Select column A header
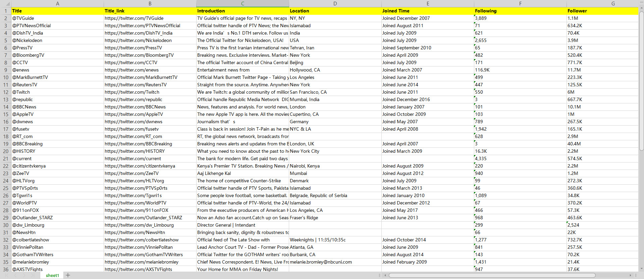Viewport: 644px width, 279px height. tap(57, 3)
